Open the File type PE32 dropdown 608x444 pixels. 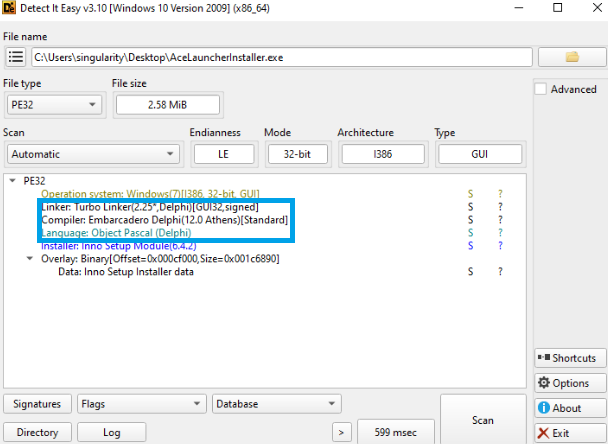pos(53,104)
